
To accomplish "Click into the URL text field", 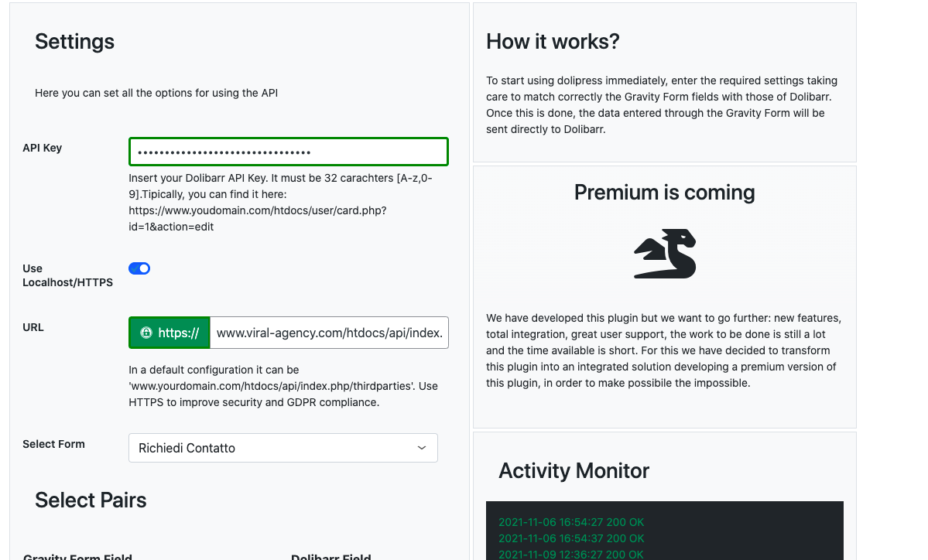I will tap(329, 333).
